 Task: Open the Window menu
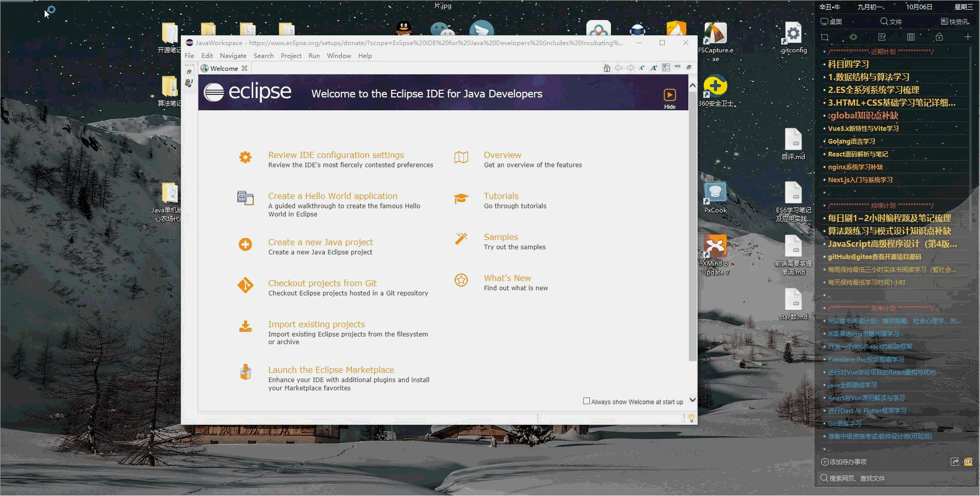click(x=339, y=55)
